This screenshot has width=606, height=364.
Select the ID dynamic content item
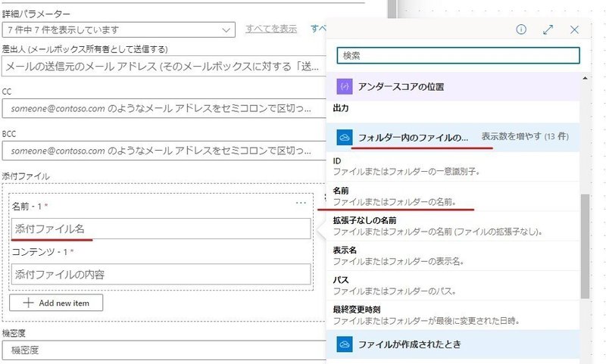point(453,166)
